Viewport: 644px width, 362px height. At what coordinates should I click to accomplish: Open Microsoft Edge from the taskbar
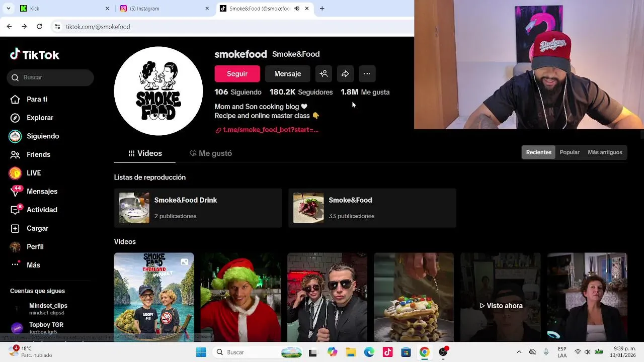(x=369, y=352)
